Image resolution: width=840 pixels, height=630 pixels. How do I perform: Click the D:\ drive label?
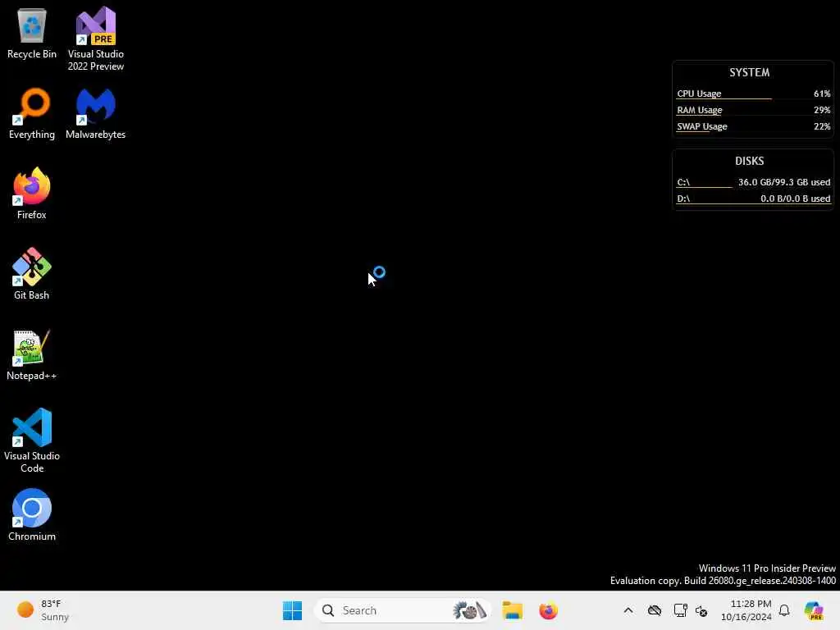tap(683, 199)
